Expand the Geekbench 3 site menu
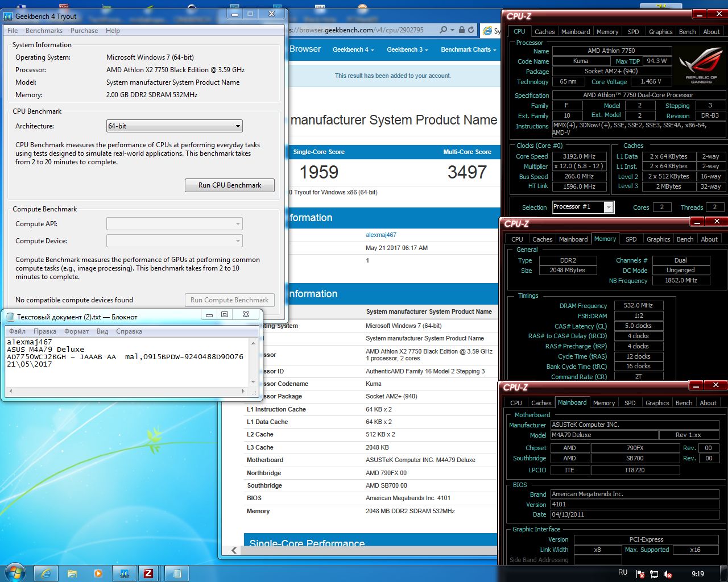The width and height of the screenshot is (728, 582). (407, 49)
